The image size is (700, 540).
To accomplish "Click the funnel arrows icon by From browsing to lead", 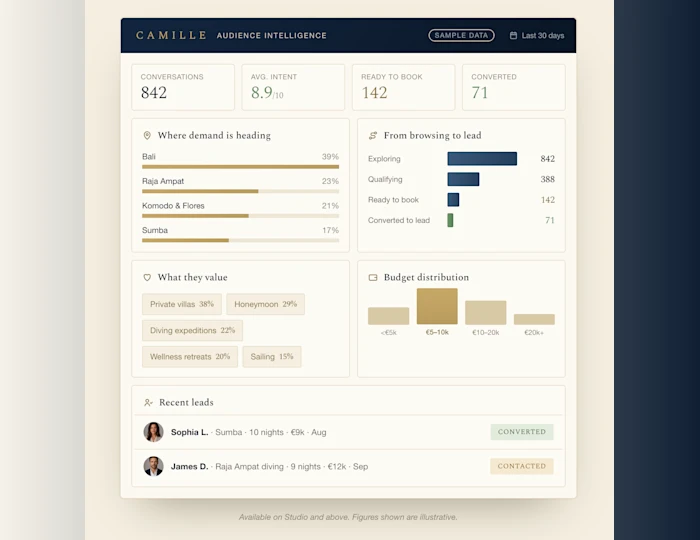I will tap(373, 135).
